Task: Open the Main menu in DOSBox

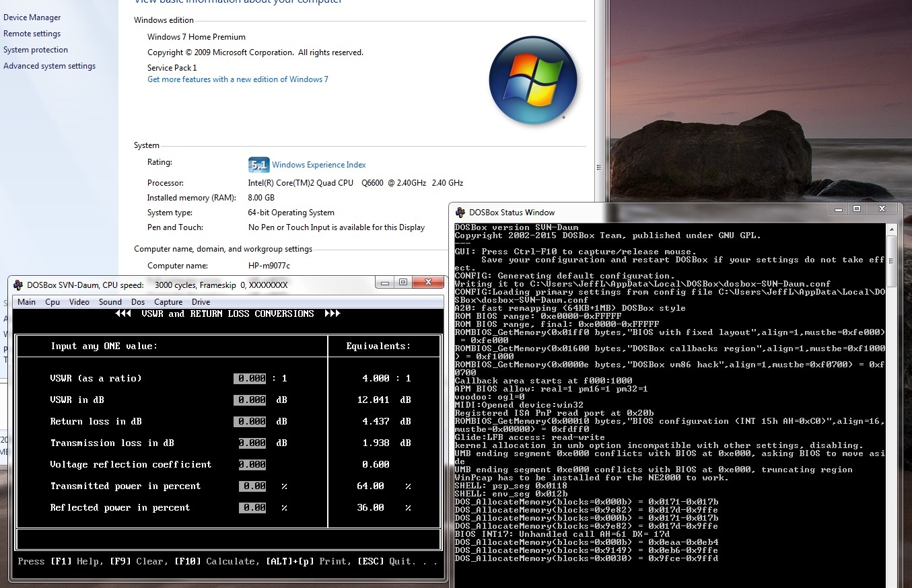Action: (x=27, y=302)
